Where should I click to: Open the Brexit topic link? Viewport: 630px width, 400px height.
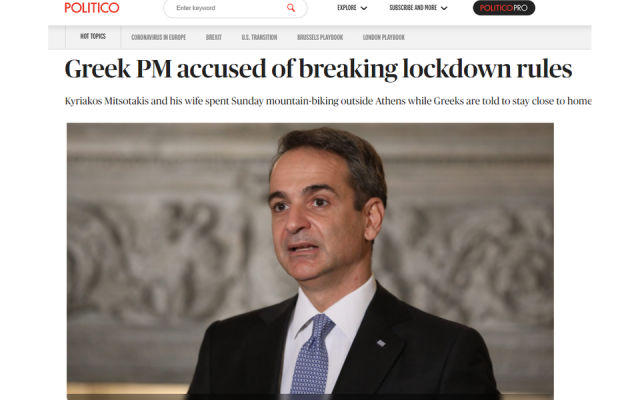[x=214, y=37]
